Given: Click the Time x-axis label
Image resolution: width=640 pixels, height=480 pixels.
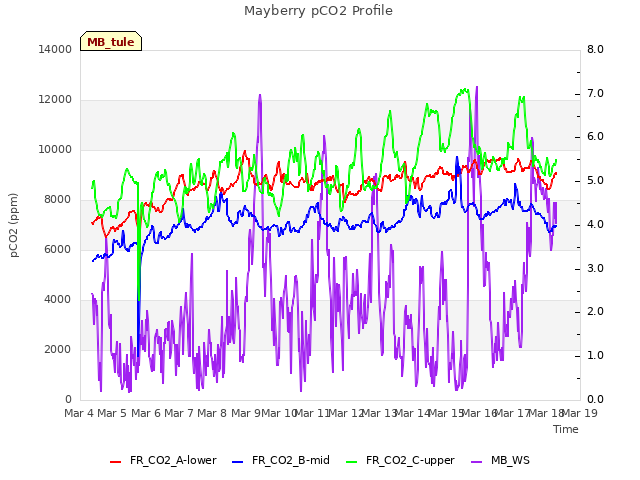Looking at the screenshot, I should 566,429.
